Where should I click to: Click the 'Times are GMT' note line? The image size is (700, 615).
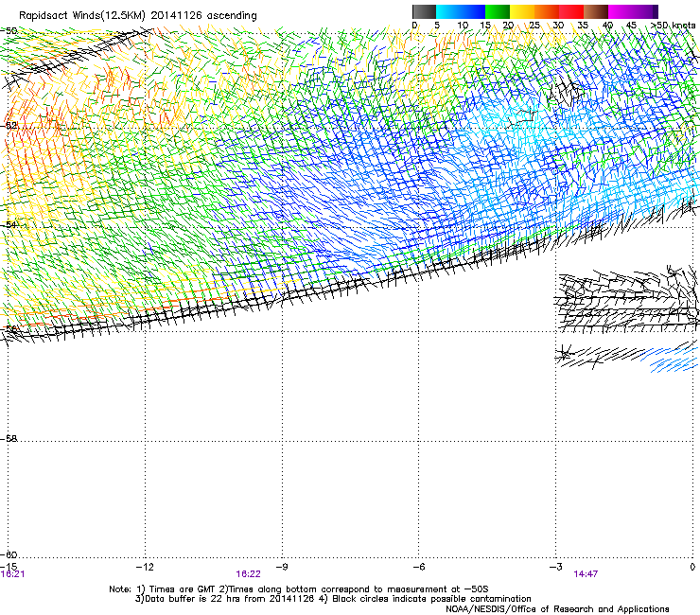299,589
